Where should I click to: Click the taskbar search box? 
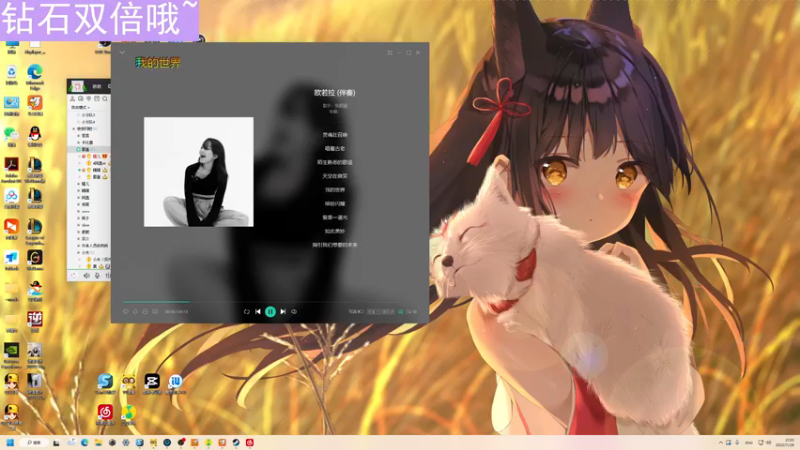(34, 442)
